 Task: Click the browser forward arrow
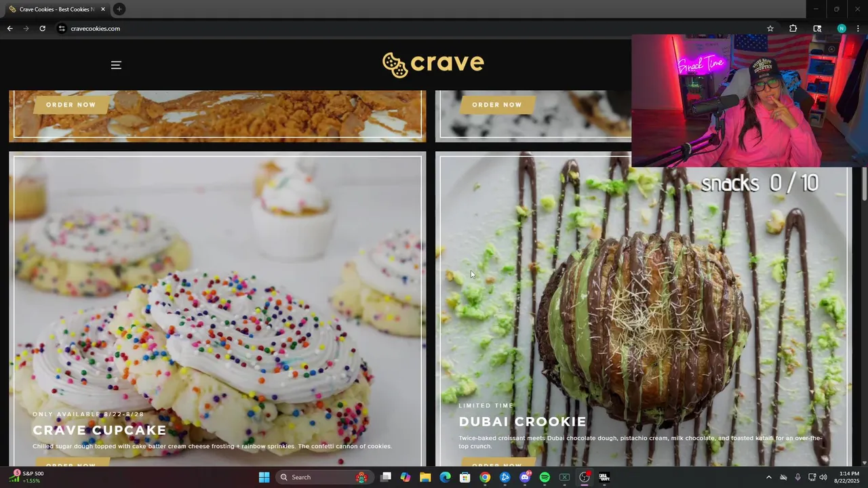[26, 28]
